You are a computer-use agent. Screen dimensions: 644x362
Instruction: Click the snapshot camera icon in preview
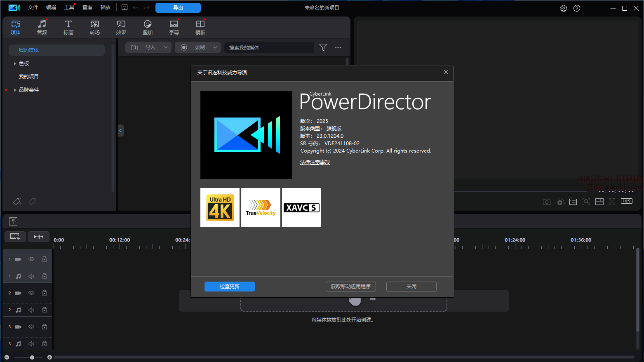[547, 202]
